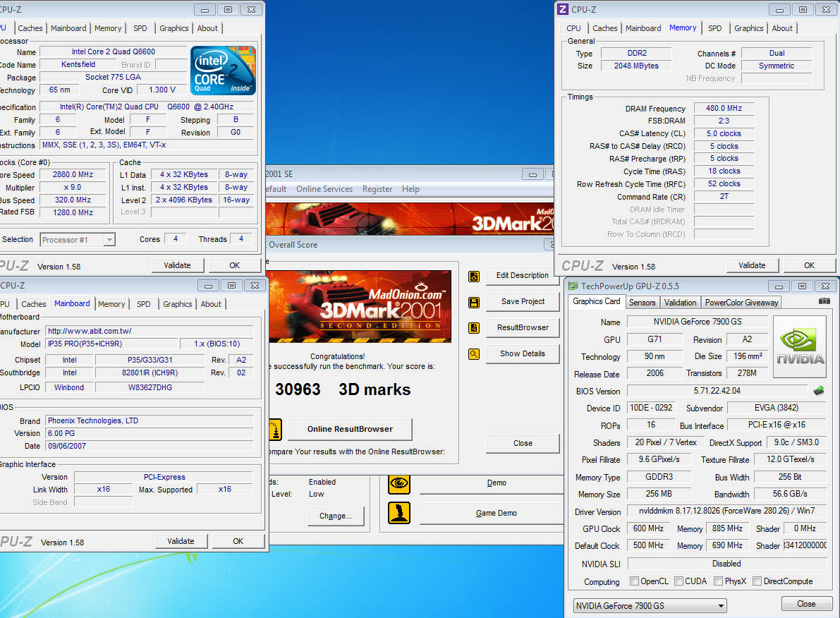Toggle the CUDA checkbox in GPU-Z
840x618 pixels.
point(678,581)
